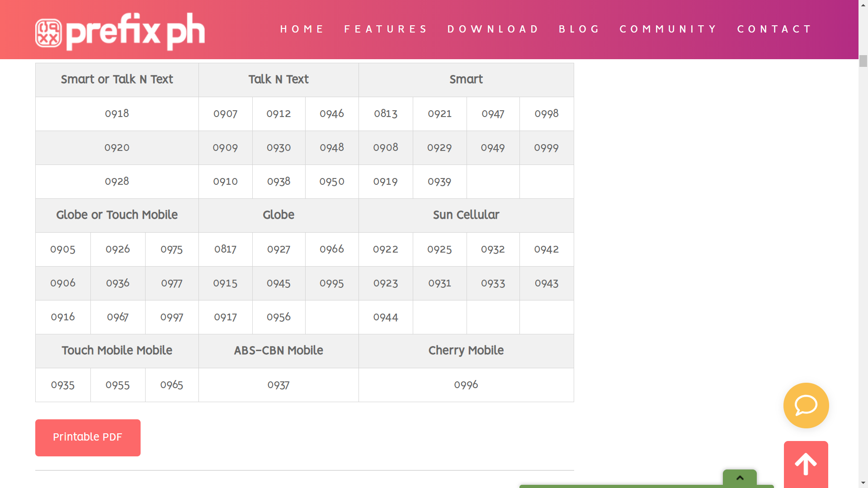Click prefix 0942 cell

[547, 249]
